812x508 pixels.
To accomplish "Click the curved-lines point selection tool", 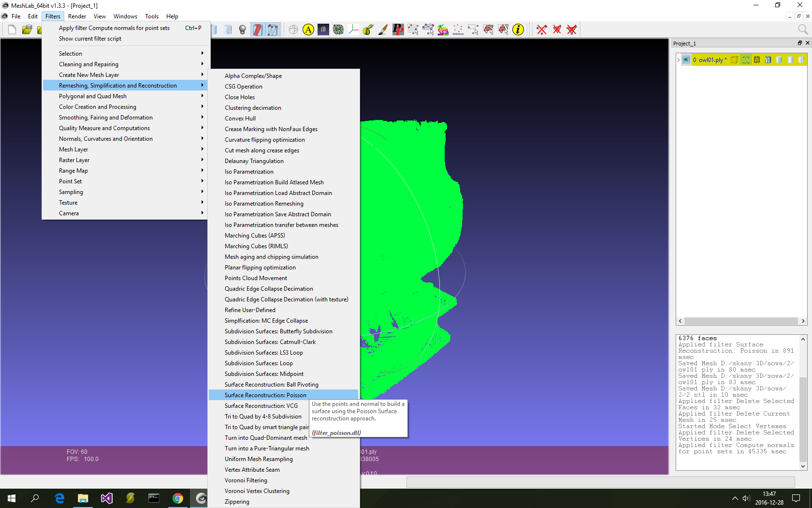I will [x=413, y=30].
